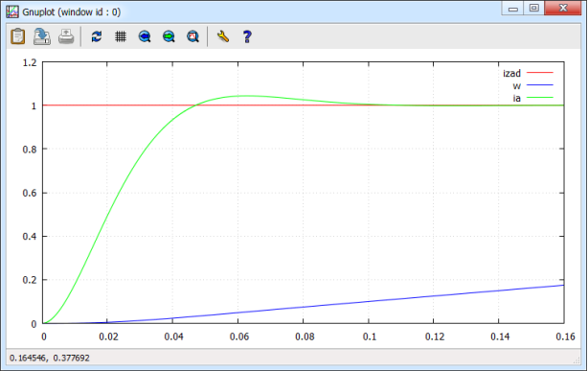Minimize the Gnuplot window
The height and width of the screenshot is (371, 588).
tap(513, 8)
